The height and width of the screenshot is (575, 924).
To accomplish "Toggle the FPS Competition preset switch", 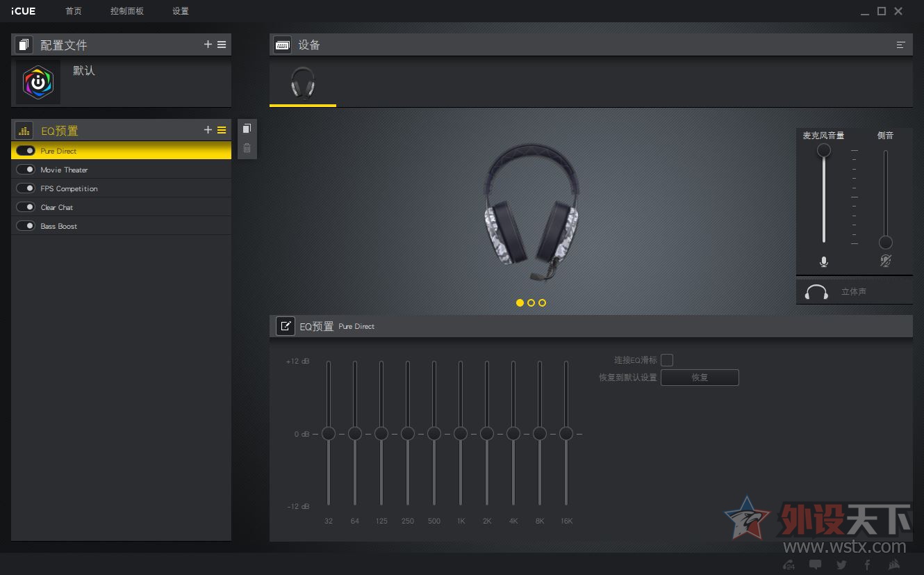I will [x=26, y=188].
